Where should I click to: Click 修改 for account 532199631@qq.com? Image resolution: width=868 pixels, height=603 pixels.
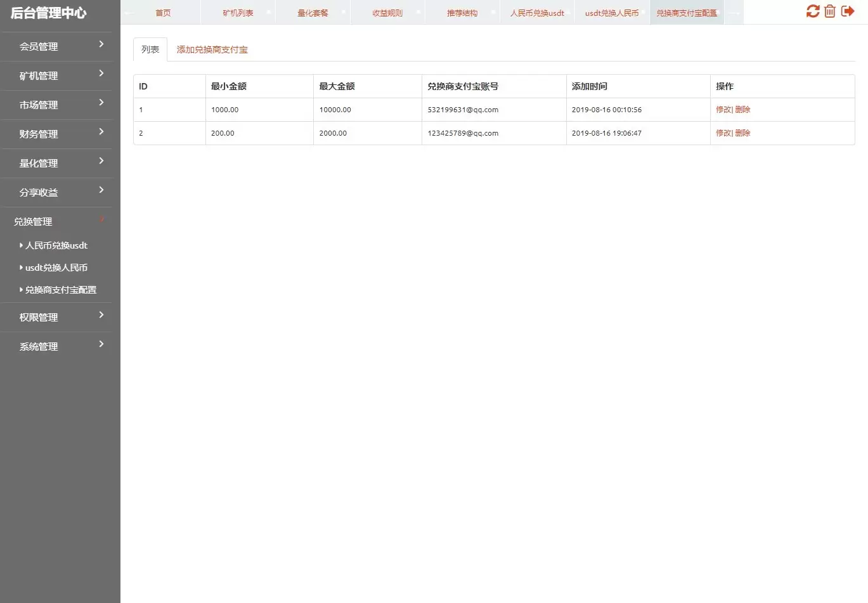coord(723,110)
